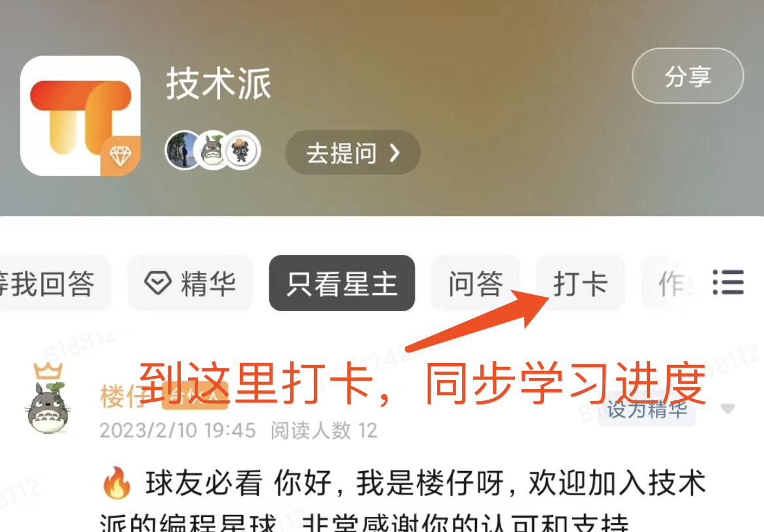
Task: Tap the 技术派 app logo icon
Action: point(81,116)
